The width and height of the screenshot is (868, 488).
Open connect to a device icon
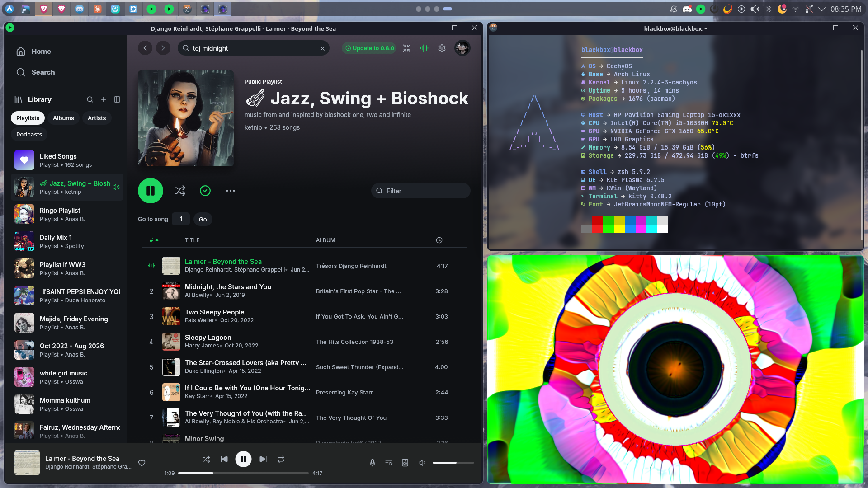coord(405,463)
